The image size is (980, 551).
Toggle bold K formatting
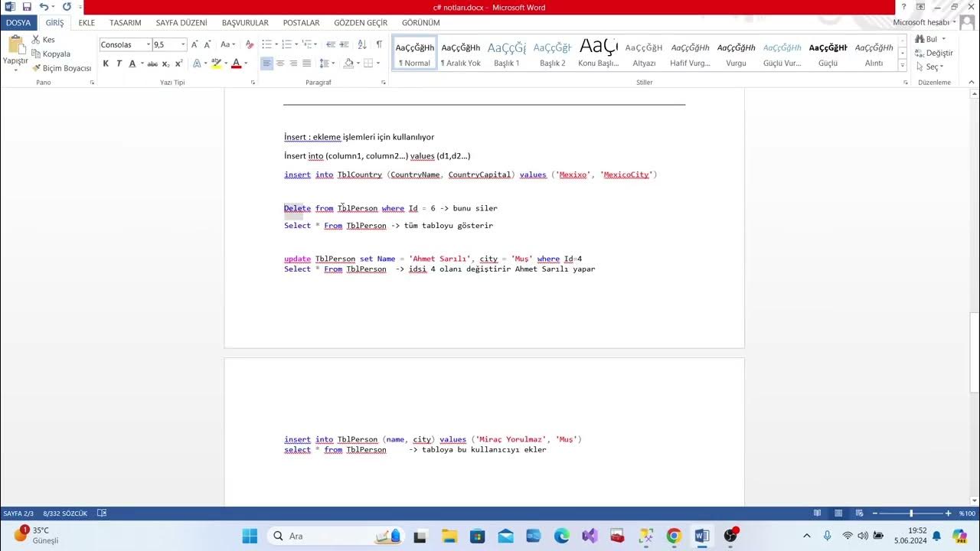[106, 64]
